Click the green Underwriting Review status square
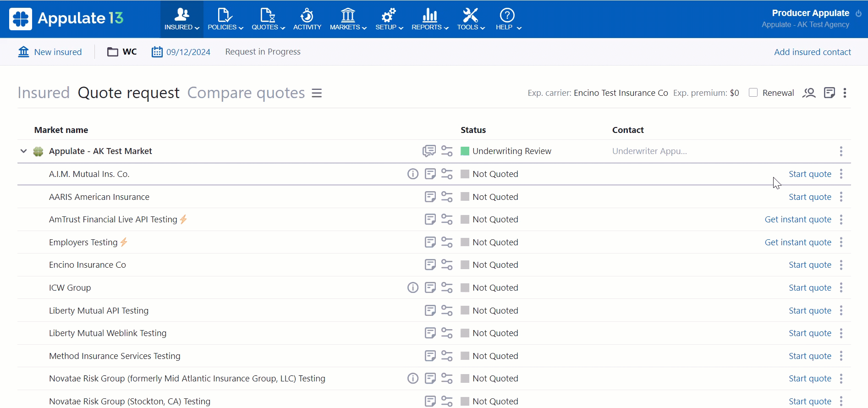Viewport: 868px width, 408px height. 465,151
